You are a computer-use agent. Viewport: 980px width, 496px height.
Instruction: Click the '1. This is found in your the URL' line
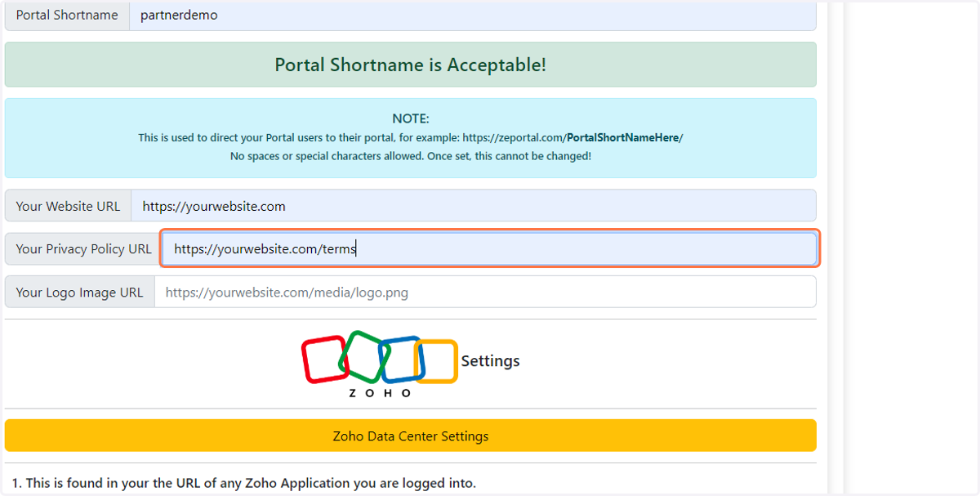244,483
